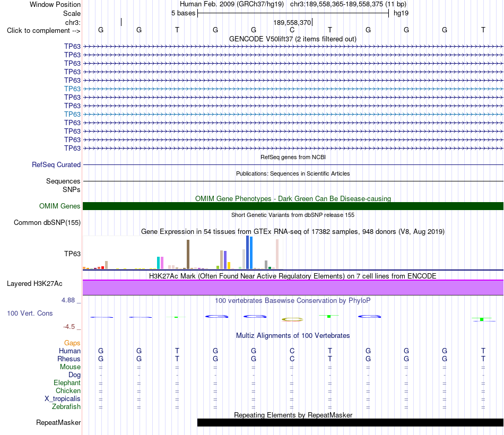The image size is (504, 435).
Task: Open the 'RefSeq Curated' track label
Action: tap(56, 164)
